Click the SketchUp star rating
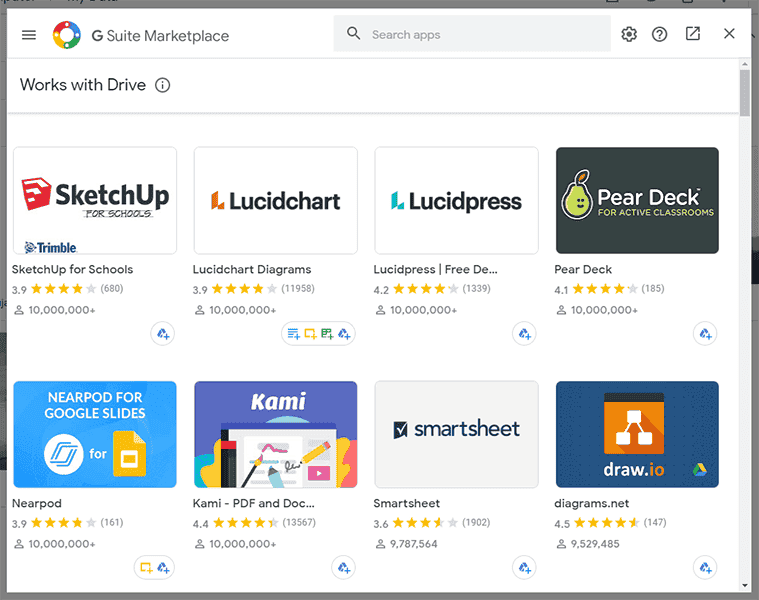Screen dimensions: 759x600 (63, 289)
